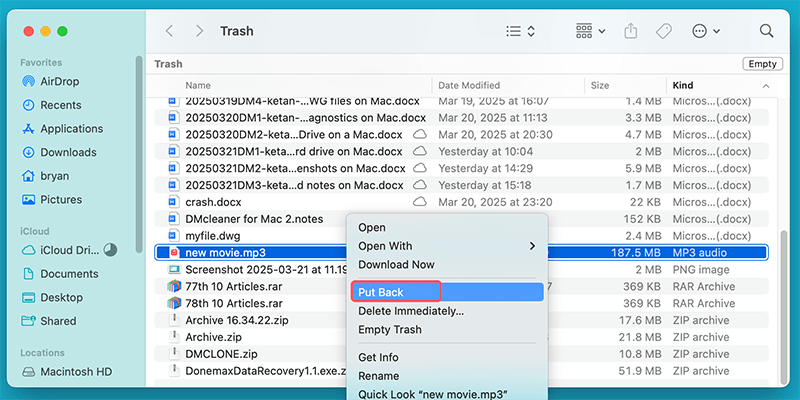Select the DonemaxDataRecovery1.1.exe zip file
The image size is (800, 400).
[266, 371]
